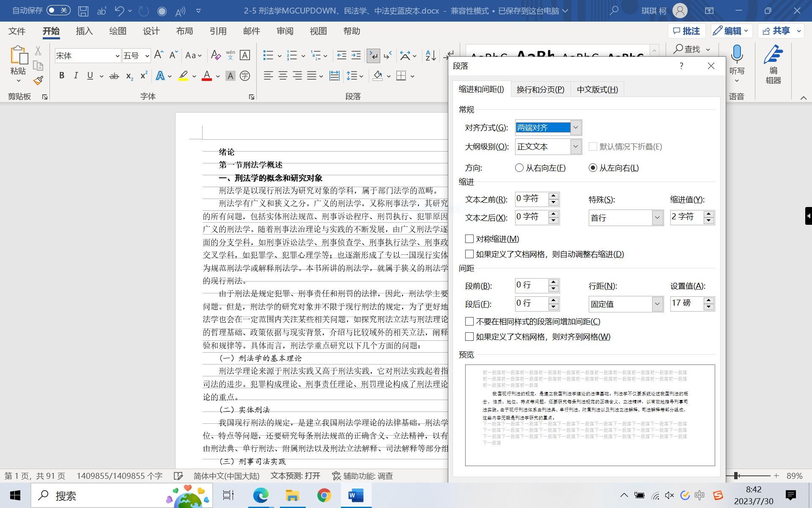
Task: Click the Save icon in title bar
Action: (83, 11)
